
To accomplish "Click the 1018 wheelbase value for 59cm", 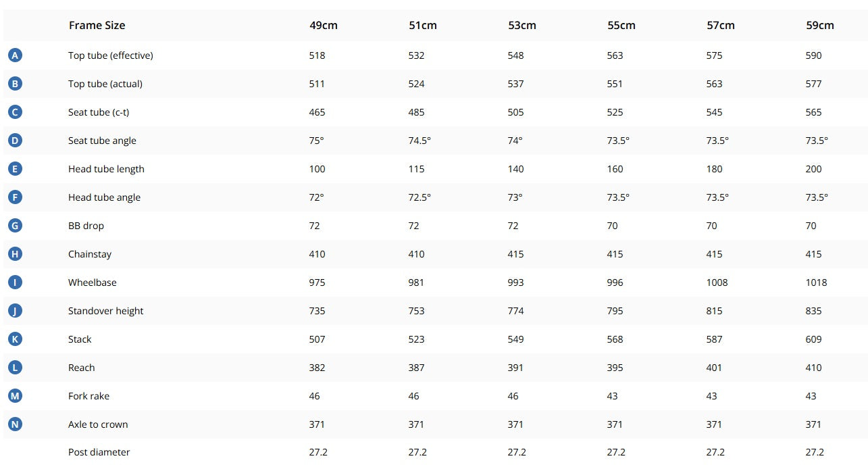I will tap(816, 282).
